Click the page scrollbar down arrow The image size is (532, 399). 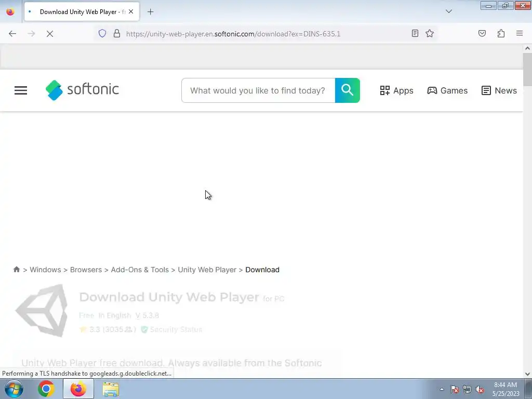[x=527, y=374]
